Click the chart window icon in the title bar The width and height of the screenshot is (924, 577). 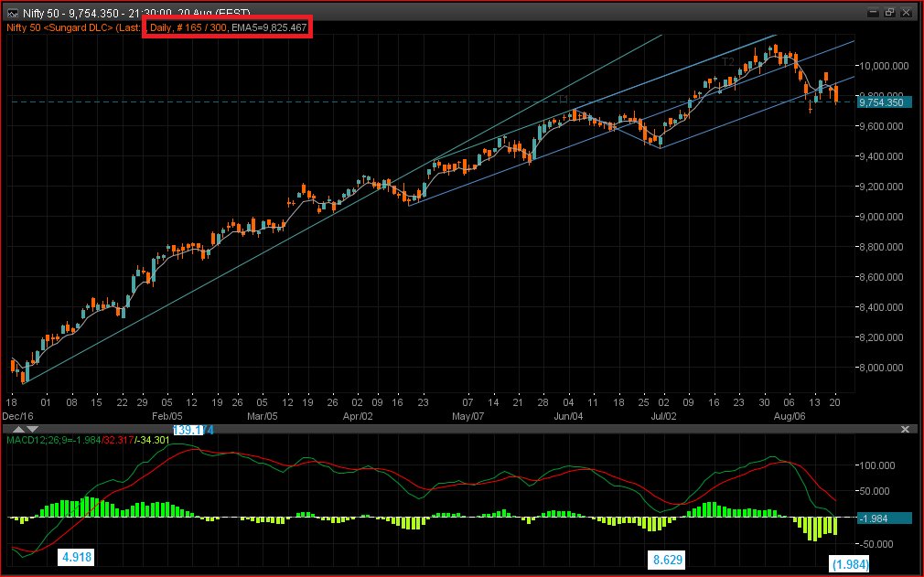point(13,13)
